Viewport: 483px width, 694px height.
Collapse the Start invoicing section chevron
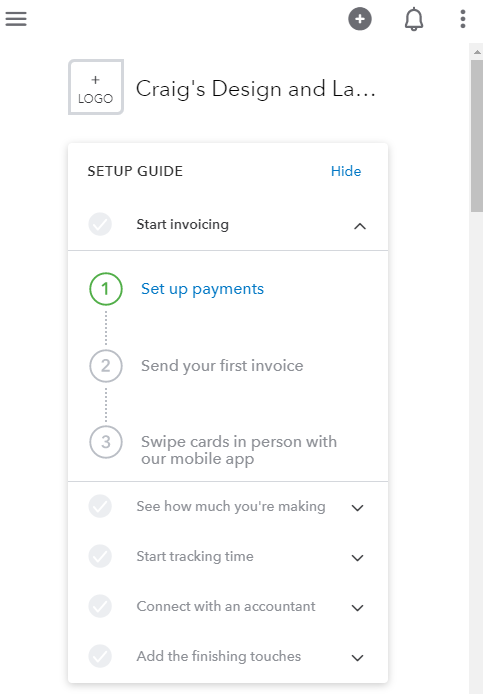(x=360, y=226)
